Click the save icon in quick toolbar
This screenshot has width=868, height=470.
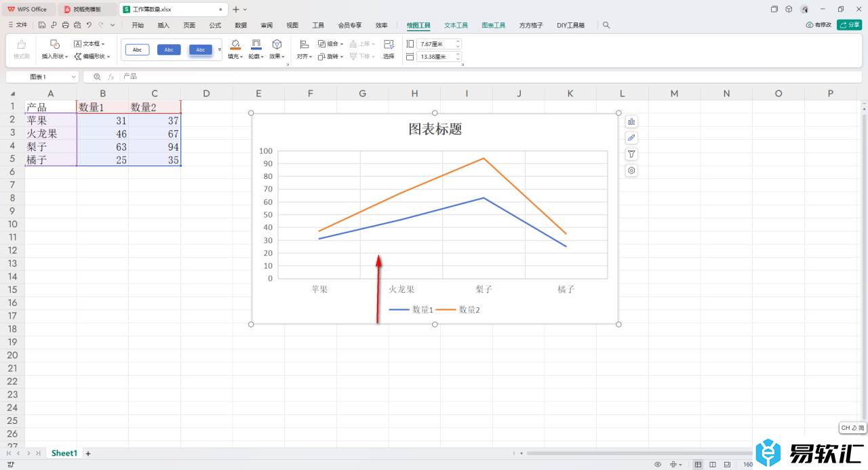[x=42, y=25]
